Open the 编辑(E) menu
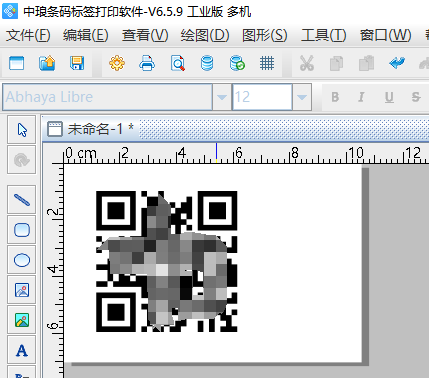This screenshot has height=378, width=429. tap(86, 35)
